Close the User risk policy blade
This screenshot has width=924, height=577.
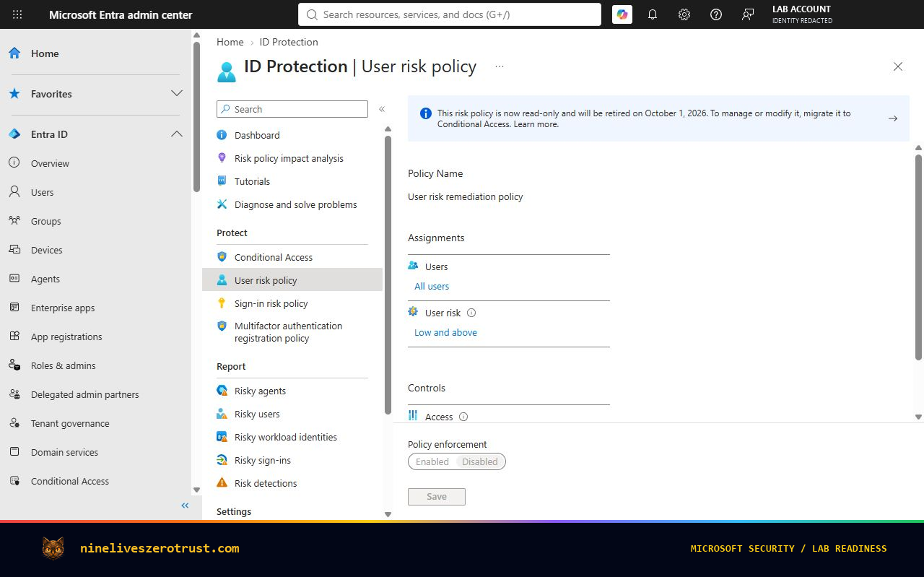898,66
